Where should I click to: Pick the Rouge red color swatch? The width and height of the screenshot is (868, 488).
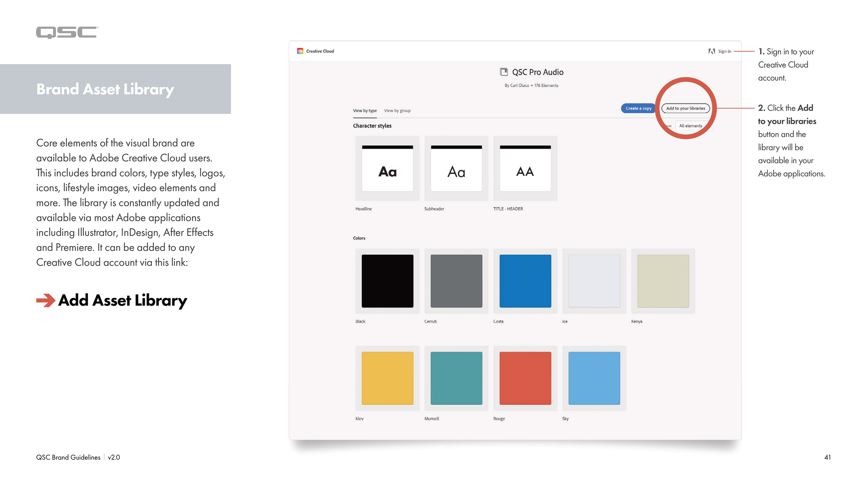point(525,378)
